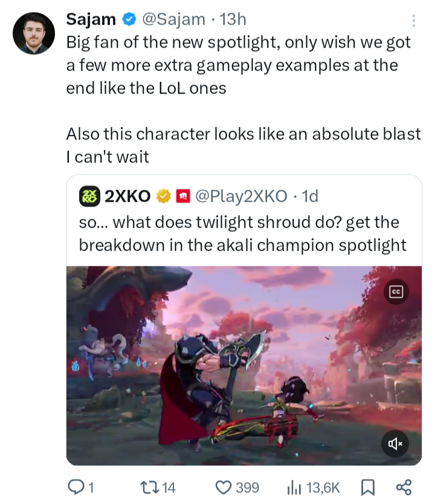Retweet the post with the retweet icon
This screenshot has height=504, width=435.
(150, 487)
